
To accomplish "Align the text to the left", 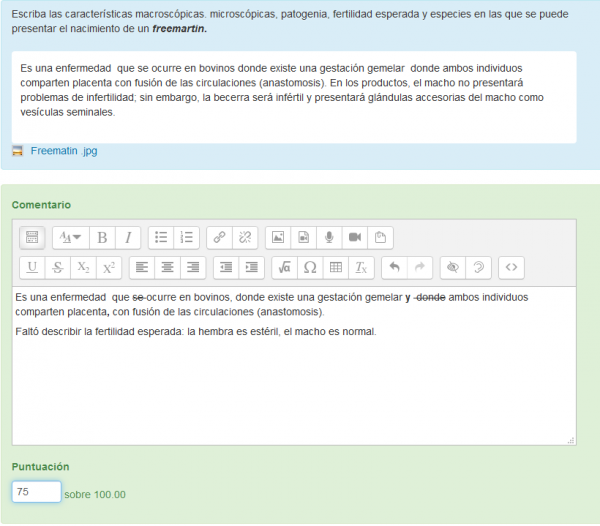I will pos(142,267).
